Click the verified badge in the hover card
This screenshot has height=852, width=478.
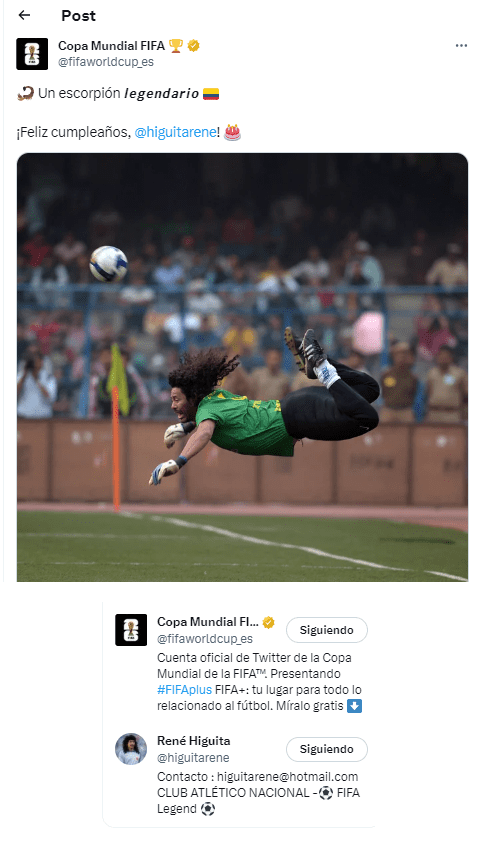click(x=268, y=622)
